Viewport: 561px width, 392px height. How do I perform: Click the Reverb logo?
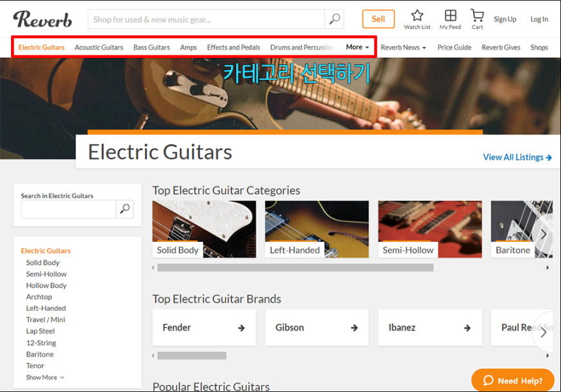[x=43, y=19]
